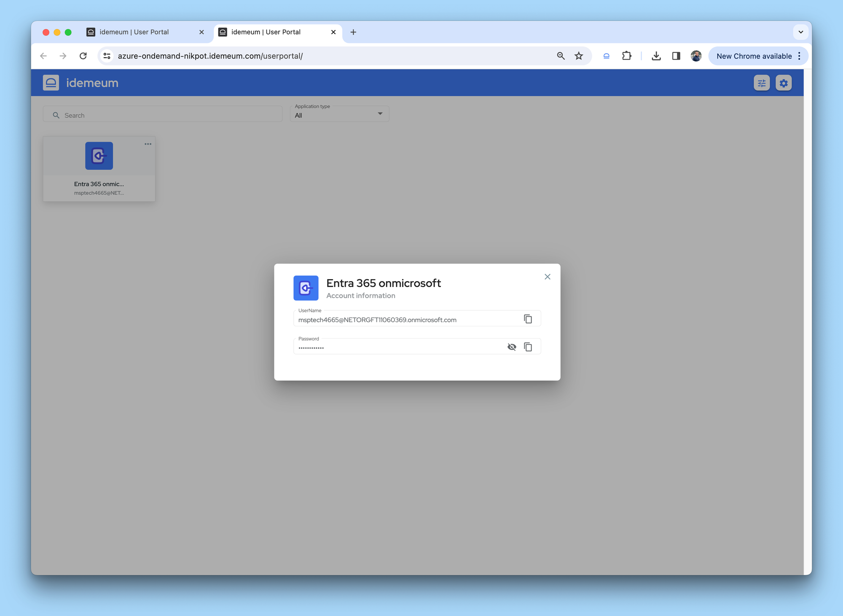Show browser downloads

pyautogui.click(x=656, y=56)
